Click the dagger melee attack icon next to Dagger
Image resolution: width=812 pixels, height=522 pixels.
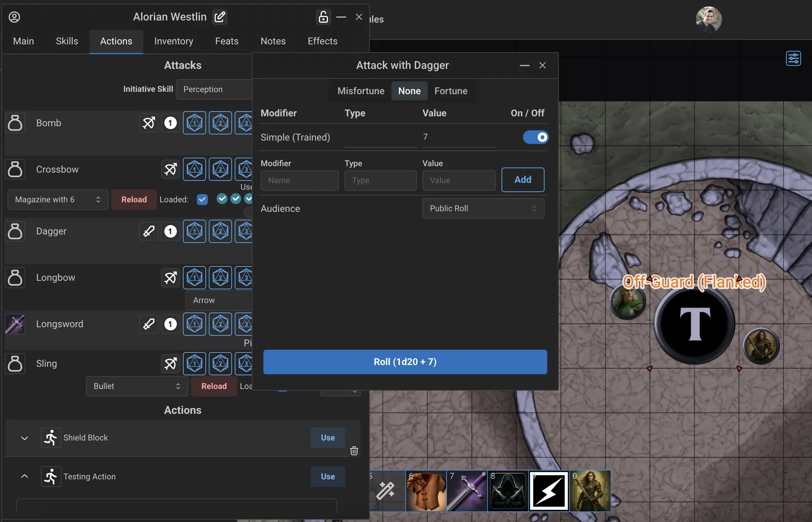coord(148,231)
